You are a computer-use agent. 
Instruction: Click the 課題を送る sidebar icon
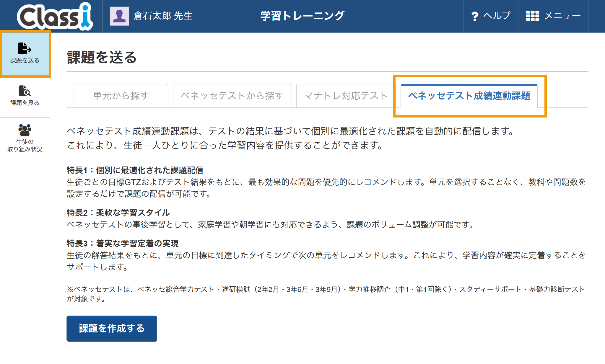(x=25, y=48)
